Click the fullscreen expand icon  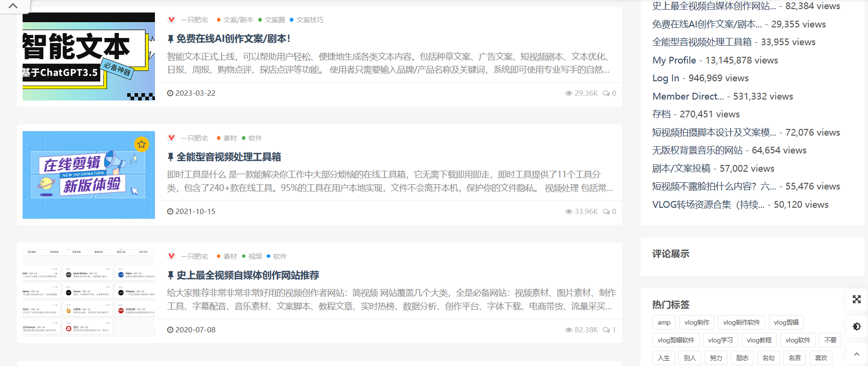coord(856,299)
